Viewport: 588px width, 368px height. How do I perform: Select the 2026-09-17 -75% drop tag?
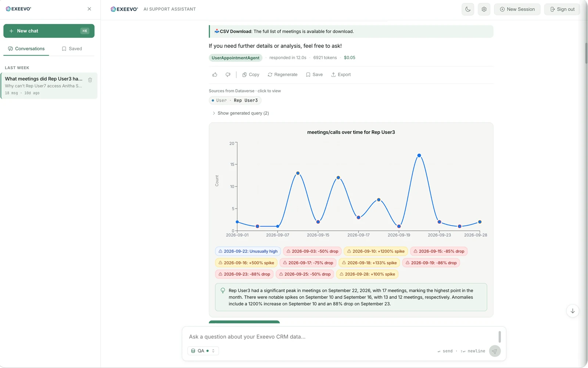pyautogui.click(x=308, y=263)
